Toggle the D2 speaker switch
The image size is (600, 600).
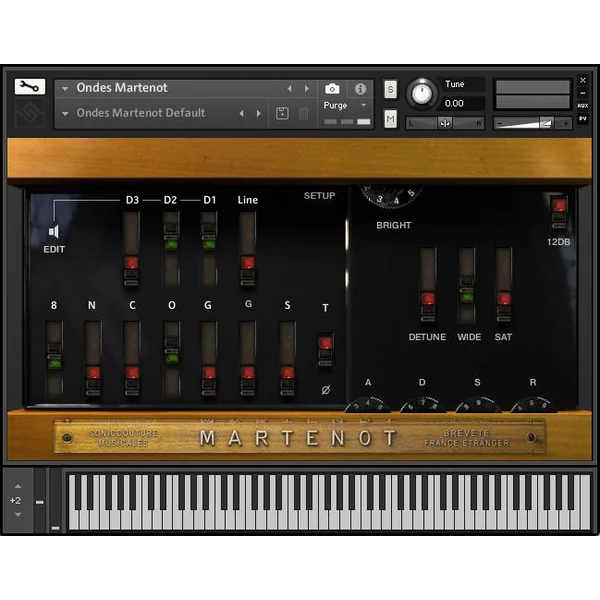171,249
